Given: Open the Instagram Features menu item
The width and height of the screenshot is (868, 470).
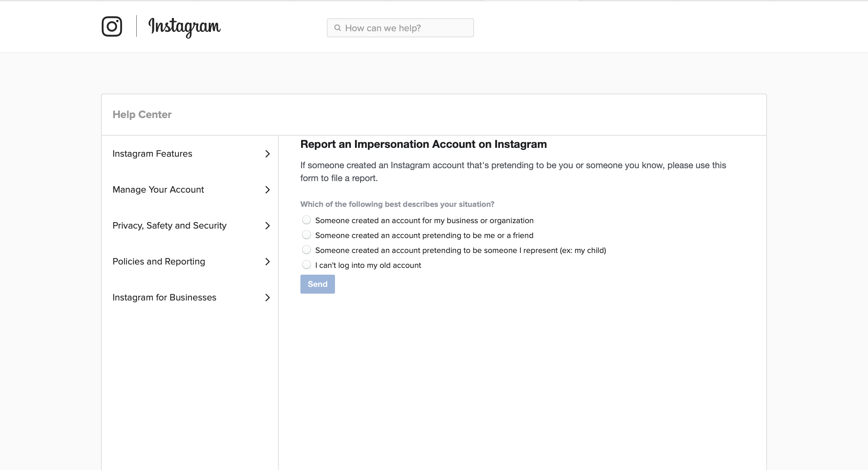Looking at the screenshot, I should tap(152, 154).
